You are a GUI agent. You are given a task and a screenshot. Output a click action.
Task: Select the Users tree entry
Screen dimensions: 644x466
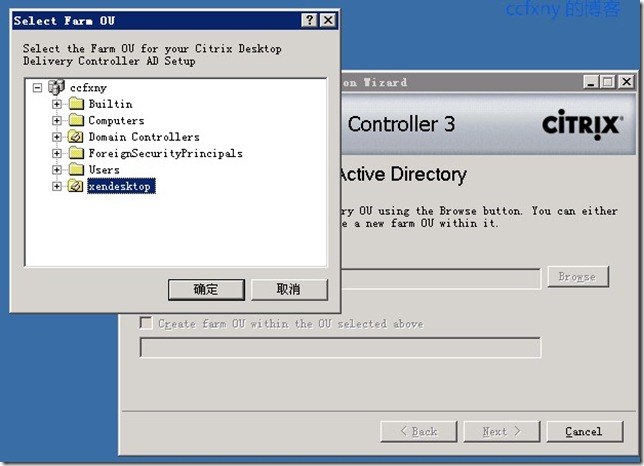point(104,170)
